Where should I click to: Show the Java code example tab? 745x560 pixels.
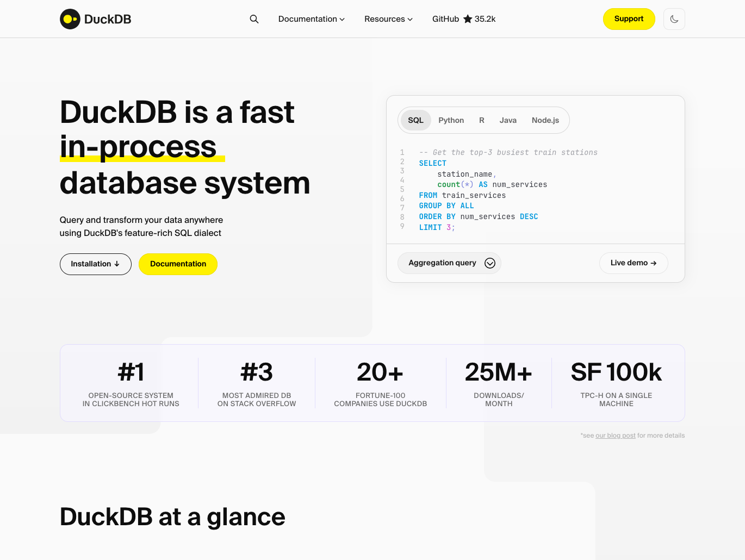pyautogui.click(x=508, y=120)
